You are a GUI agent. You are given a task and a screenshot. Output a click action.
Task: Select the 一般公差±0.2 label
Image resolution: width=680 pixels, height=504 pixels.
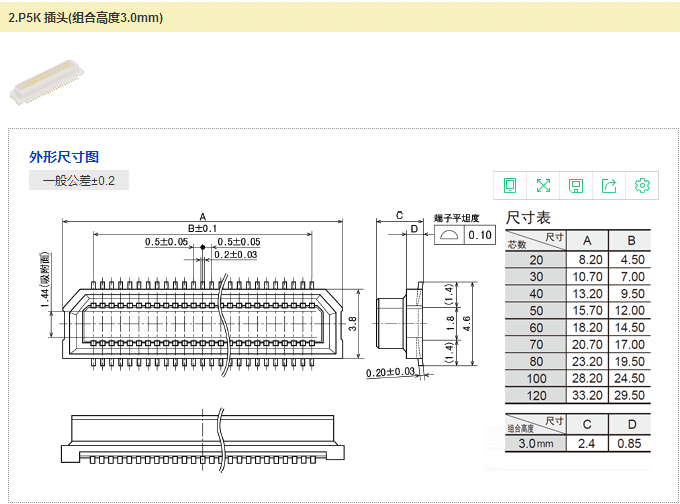coord(79,181)
